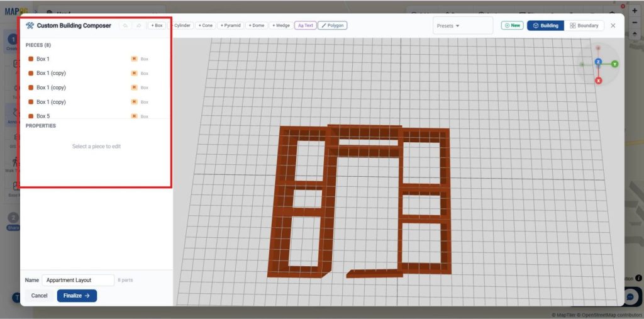644x319 pixels.
Task: Add a Cone piece
Action: tap(206, 26)
